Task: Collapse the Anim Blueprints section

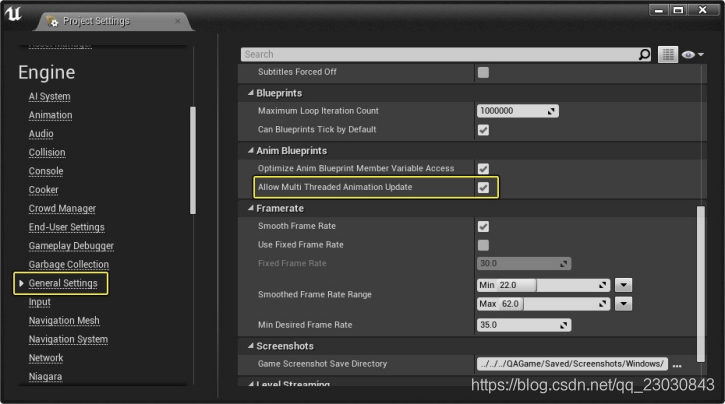Action: [251, 151]
